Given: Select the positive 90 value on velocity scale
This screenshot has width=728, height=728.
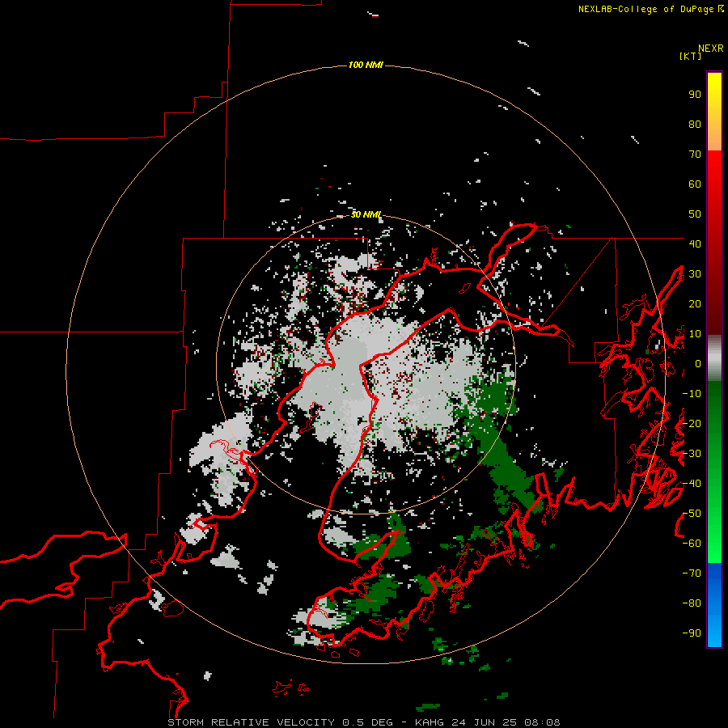Looking at the screenshot, I should coord(695,95).
